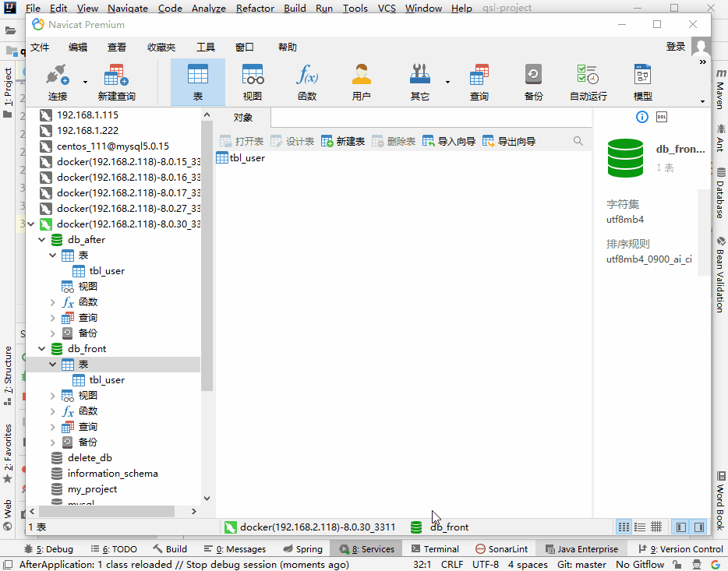Open the Maven side panel in IDE
The image size is (728, 571).
[720, 89]
